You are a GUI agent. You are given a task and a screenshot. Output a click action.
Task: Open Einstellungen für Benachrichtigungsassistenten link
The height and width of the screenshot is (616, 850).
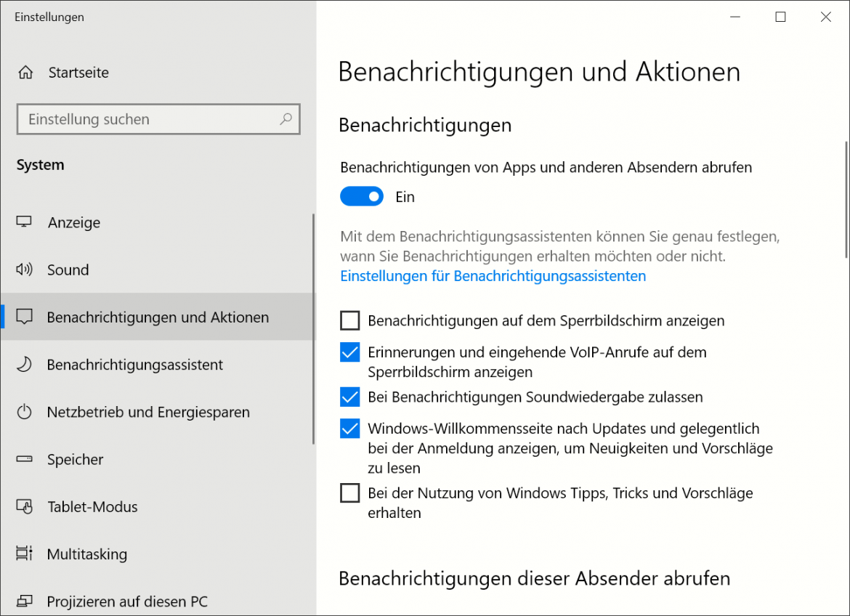point(493,276)
